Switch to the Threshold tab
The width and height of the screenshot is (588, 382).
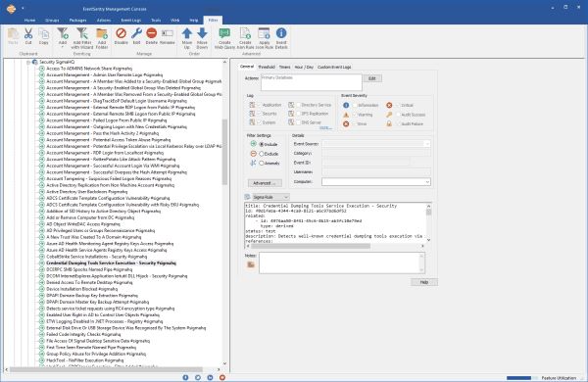[267, 67]
